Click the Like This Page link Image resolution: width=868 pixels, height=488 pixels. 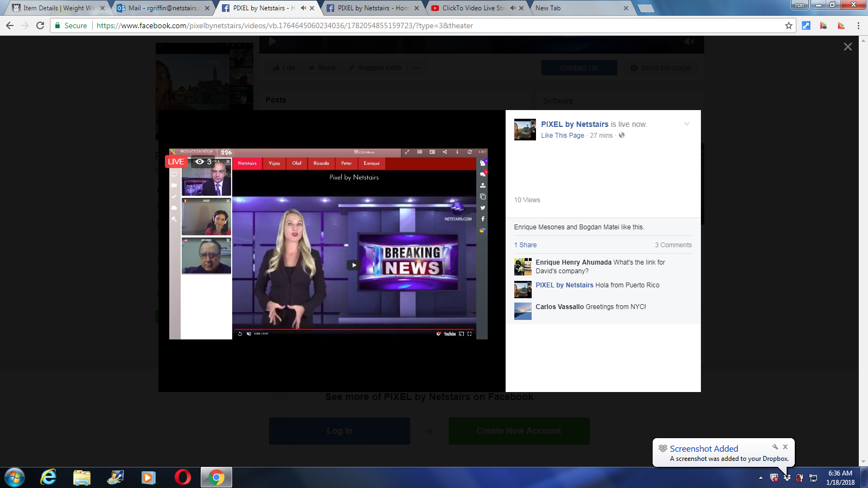563,136
